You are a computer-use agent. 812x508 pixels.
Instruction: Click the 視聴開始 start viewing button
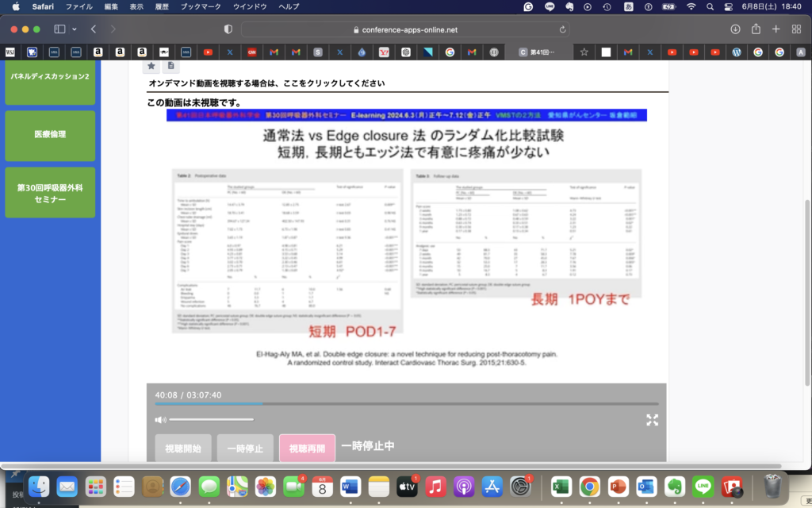coord(182,448)
